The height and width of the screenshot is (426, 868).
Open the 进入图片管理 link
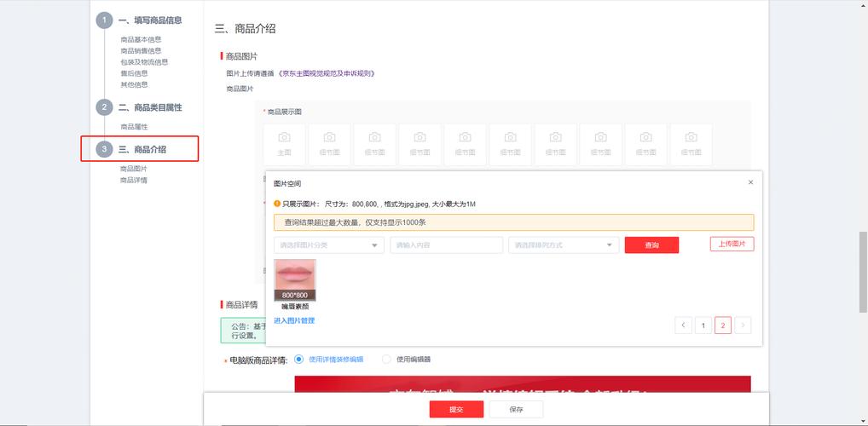coord(294,320)
